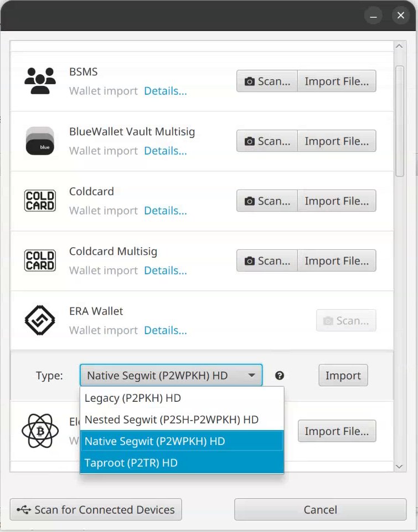This screenshot has width=418, height=532.
Task: Close the import dialog window
Action: [401, 16]
